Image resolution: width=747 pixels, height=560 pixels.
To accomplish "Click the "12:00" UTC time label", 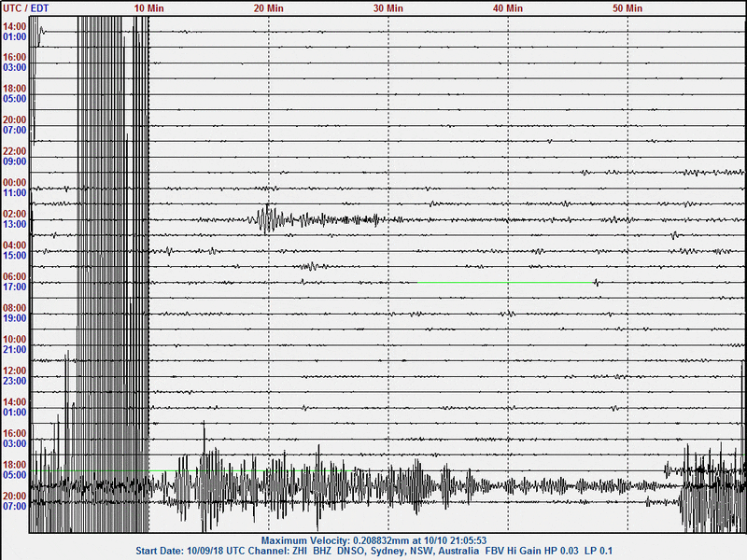I will pos(14,371).
